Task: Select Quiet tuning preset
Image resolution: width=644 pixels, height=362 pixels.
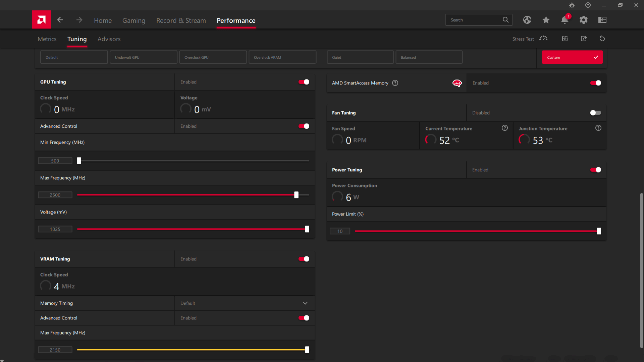Action: [360, 57]
